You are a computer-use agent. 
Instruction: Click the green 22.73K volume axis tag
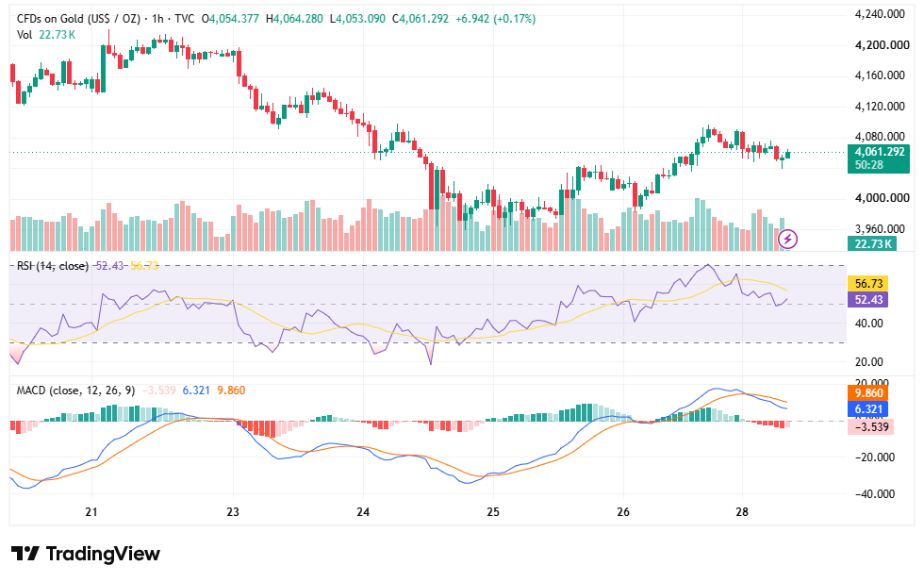click(872, 243)
